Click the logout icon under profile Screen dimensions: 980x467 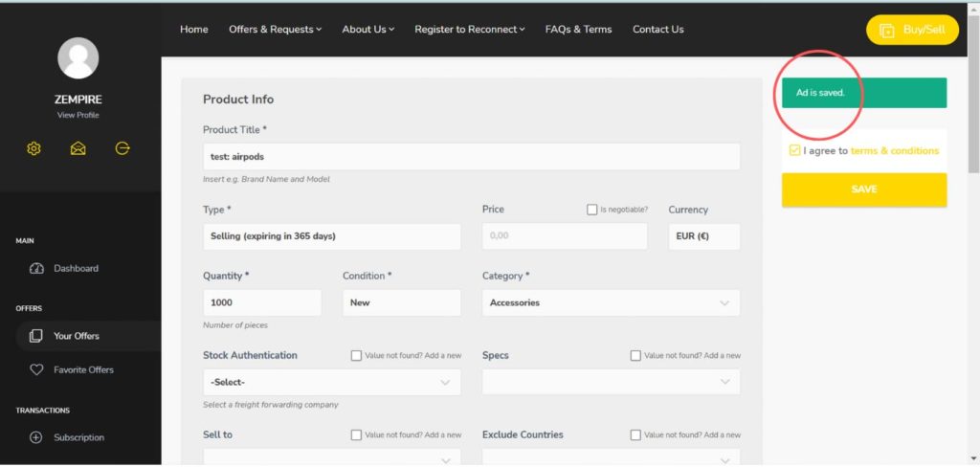click(x=122, y=148)
